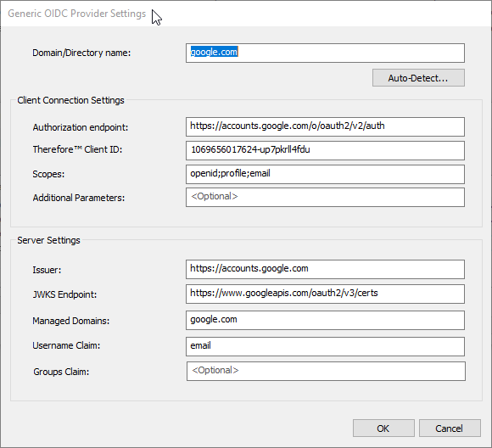Viewport: 492px width, 448px height.
Task: Focus the Additional Parameters optional field
Action: [325, 197]
